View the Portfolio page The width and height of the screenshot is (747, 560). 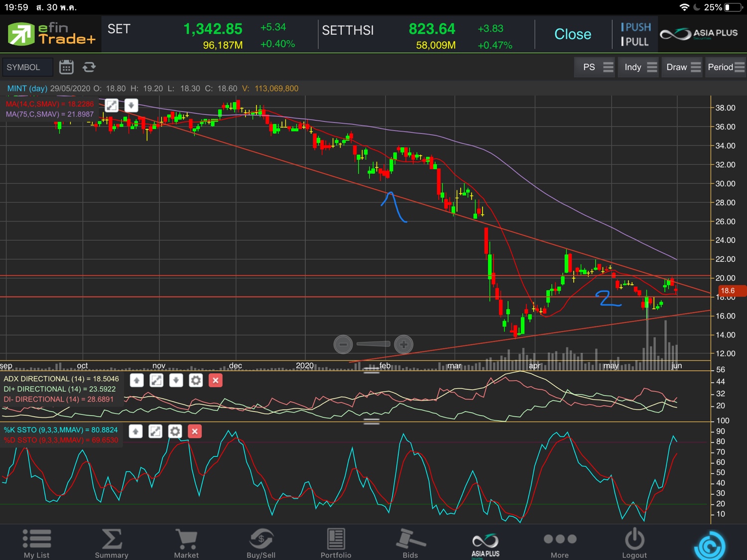(336, 543)
